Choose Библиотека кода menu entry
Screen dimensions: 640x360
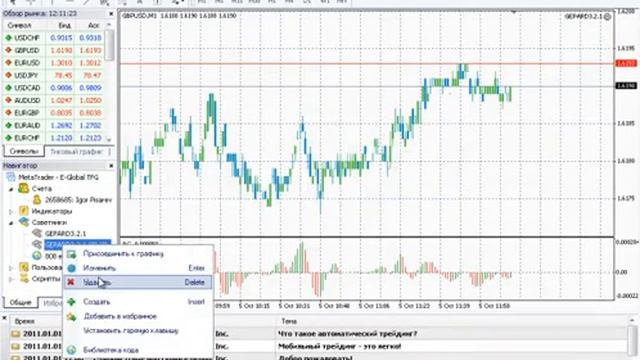(x=138, y=350)
